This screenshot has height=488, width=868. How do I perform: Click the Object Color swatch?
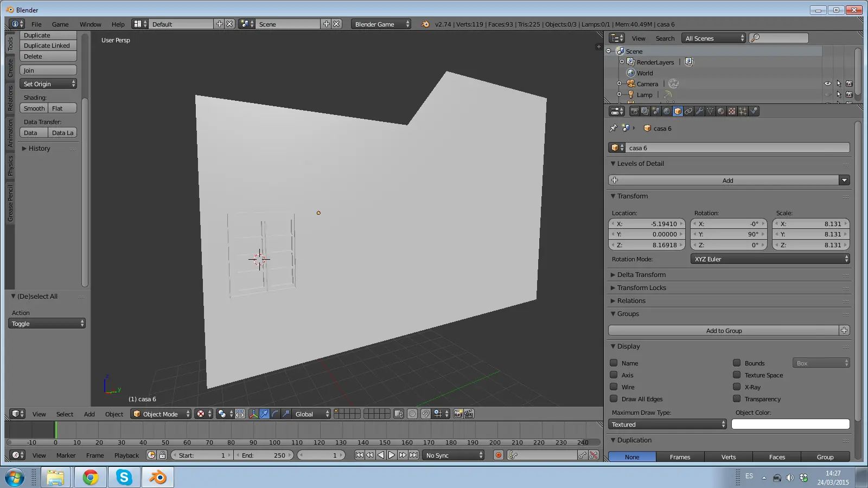[x=790, y=425]
